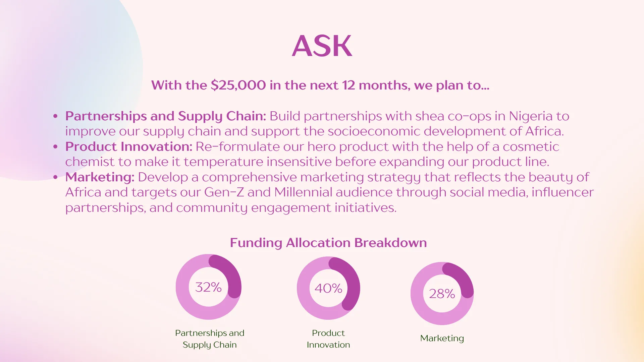
Task: Click the 28% percentage label
Action: coord(442,294)
